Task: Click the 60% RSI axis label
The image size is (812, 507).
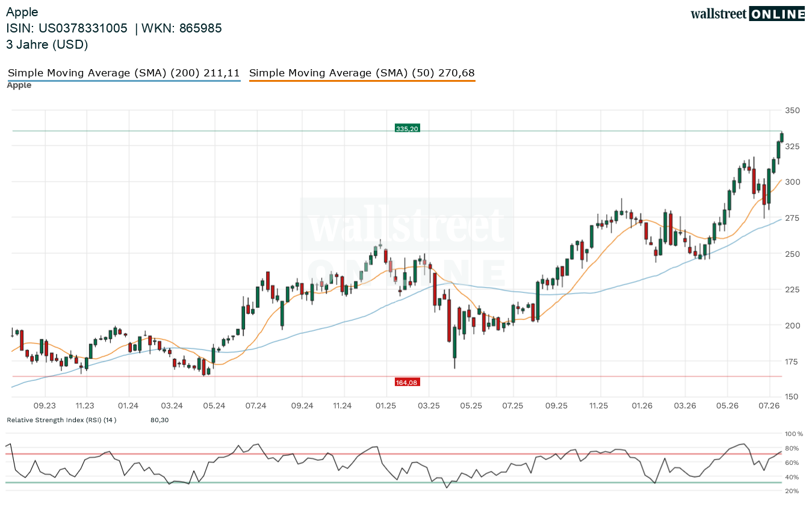Action: 792,463
